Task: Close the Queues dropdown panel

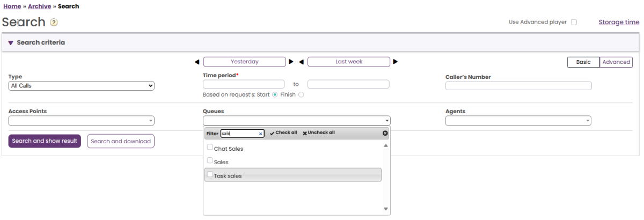Action: pyautogui.click(x=385, y=133)
